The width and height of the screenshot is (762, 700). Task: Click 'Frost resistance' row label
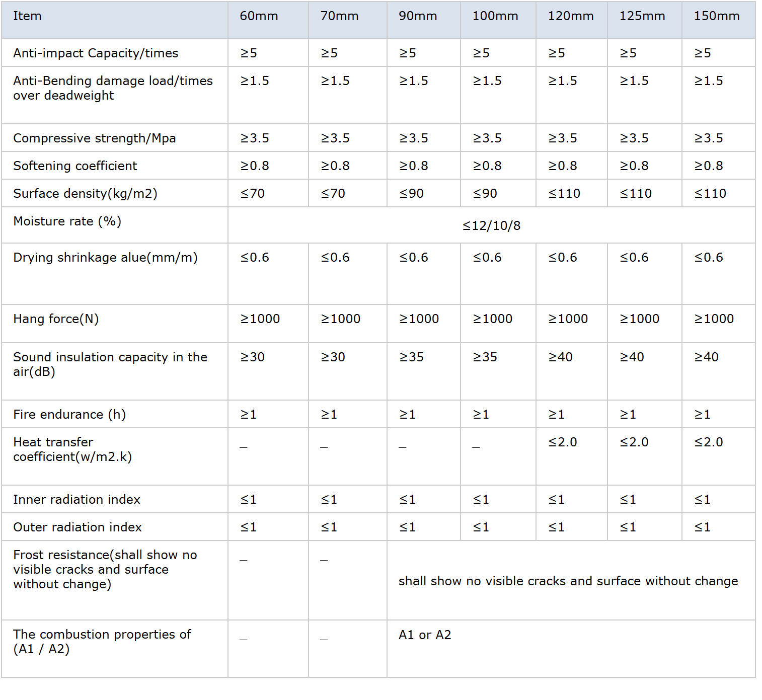click(x=105, y=570)
